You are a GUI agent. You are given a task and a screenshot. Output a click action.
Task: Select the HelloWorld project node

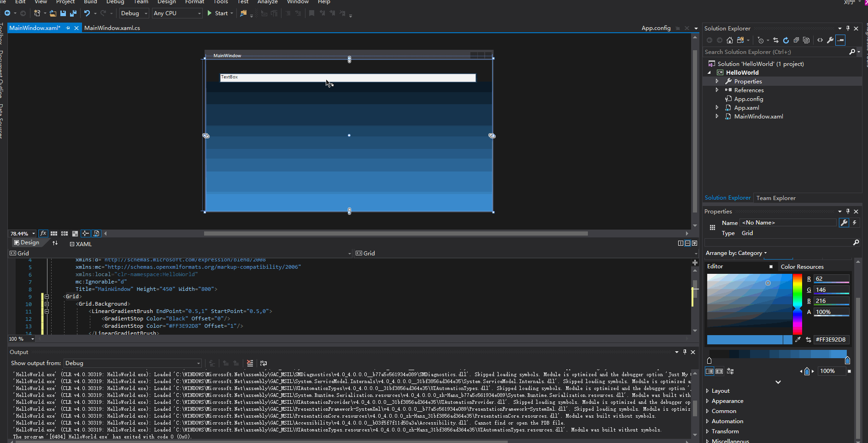[742, 73]
